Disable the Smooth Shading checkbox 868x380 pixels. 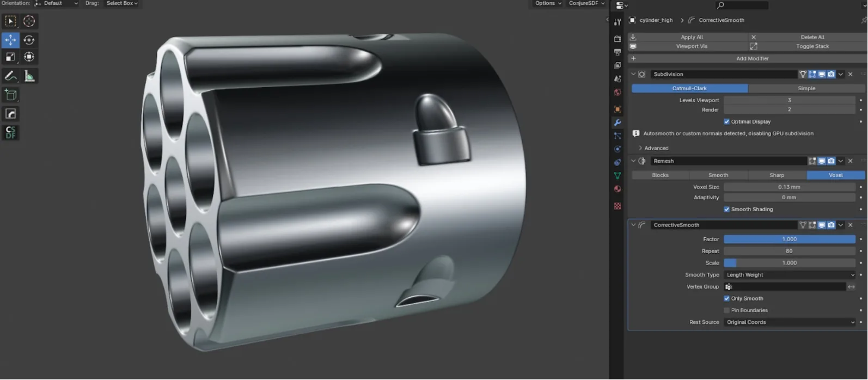(x=726, y=209)
